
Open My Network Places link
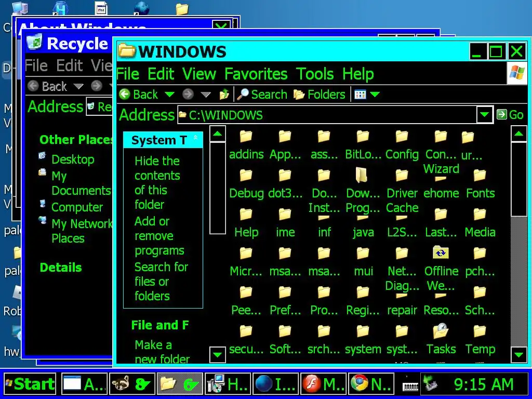coord(82,231)
